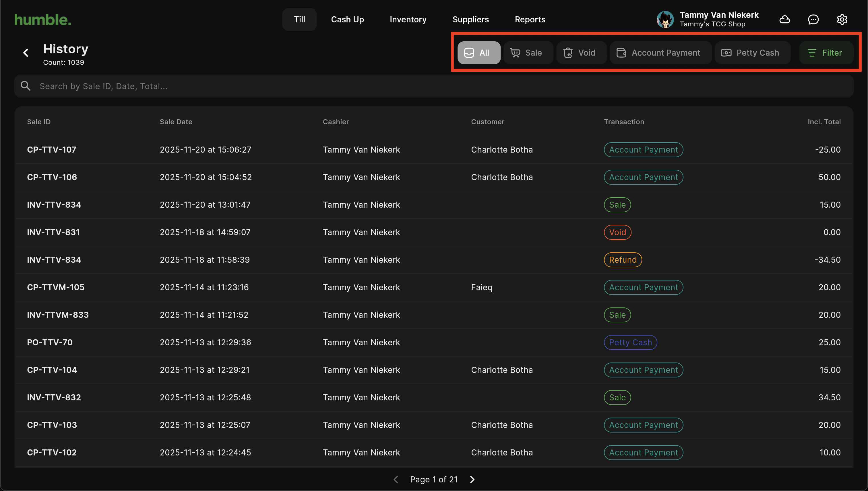Select the All transactions filter
Image resolution: width=868 pixels, height=491 pixels.
(478, 52)
